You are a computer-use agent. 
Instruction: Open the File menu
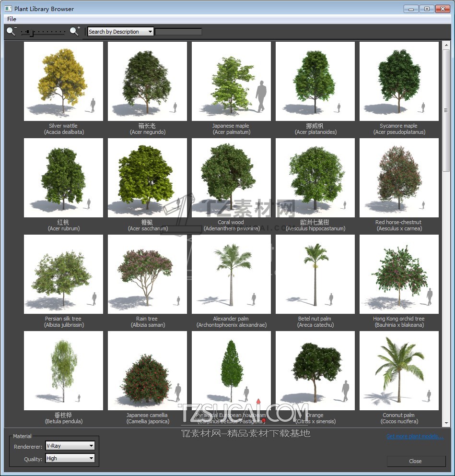tap(12, 19)
